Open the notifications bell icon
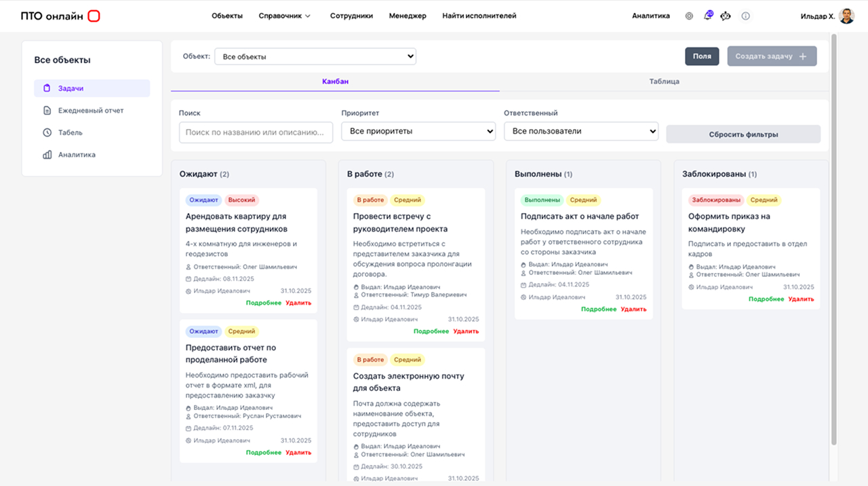 coord(707,16)
